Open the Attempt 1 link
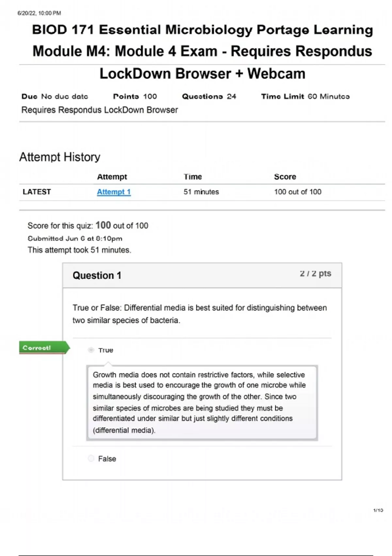 pyautogui.click(x=114, y=192)
